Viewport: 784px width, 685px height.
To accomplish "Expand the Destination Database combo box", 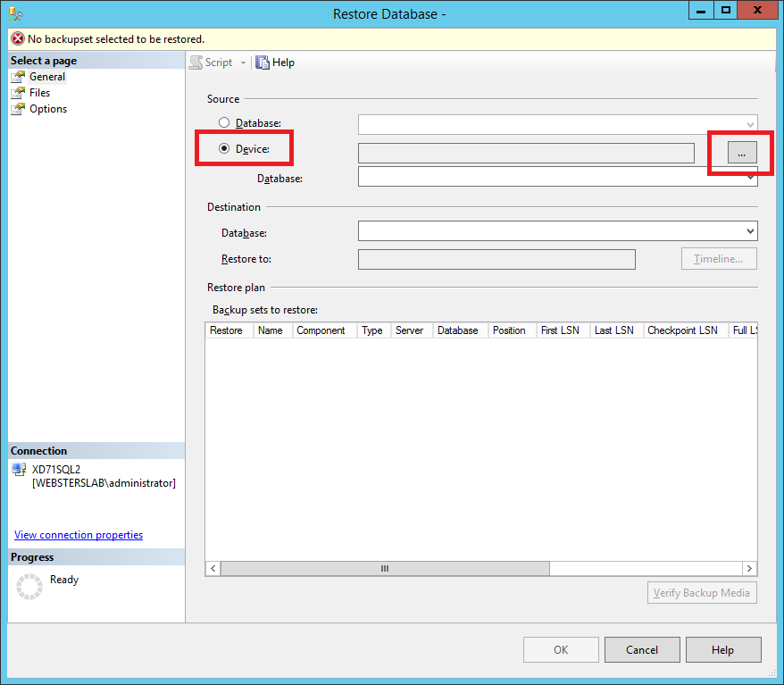I will [x=749, y=232].
